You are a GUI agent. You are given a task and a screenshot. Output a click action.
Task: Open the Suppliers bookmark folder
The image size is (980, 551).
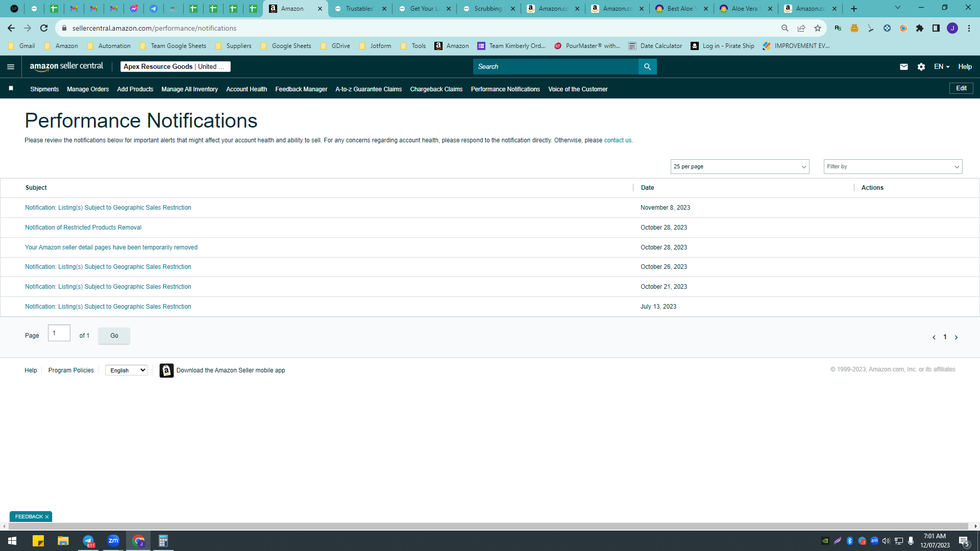tap(233, 46)
